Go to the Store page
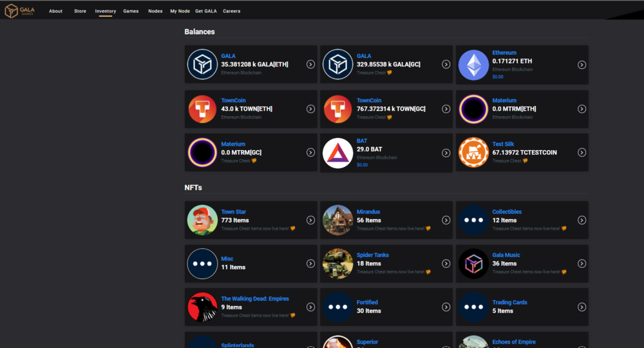 point(80,11)
